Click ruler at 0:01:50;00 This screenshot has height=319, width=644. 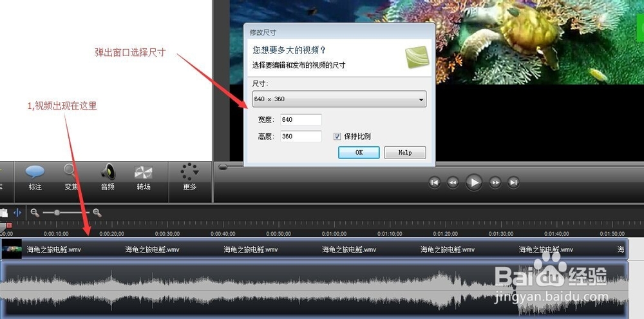point(612,233)
